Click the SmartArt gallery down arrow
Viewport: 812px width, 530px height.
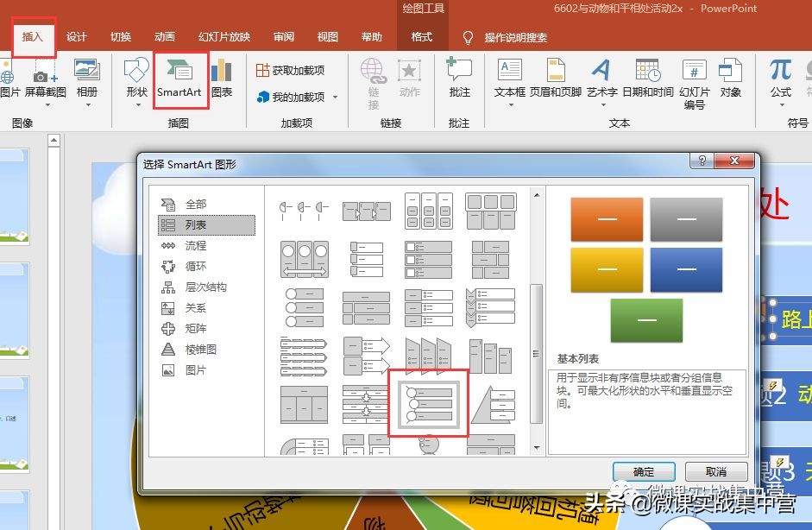pyautogui.click(x=537, y=447)
